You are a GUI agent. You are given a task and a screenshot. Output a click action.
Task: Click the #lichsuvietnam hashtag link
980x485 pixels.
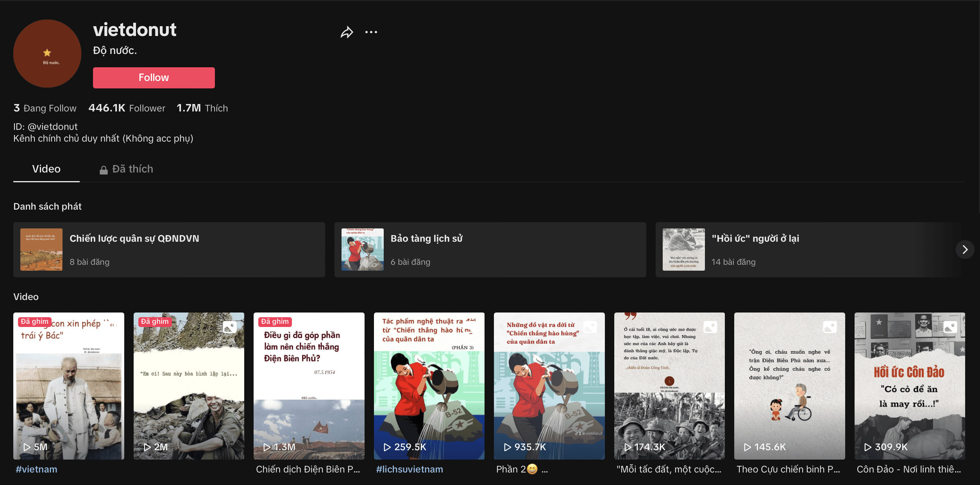(410, 469)
